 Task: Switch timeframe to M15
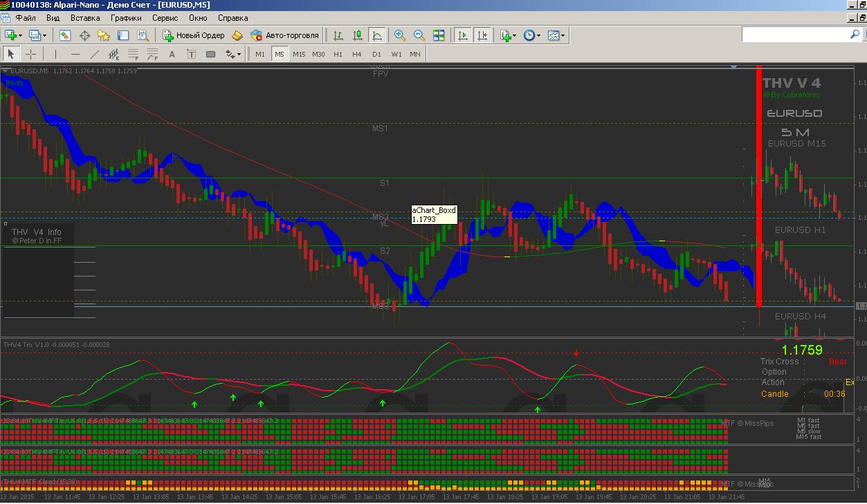[299, 54]
